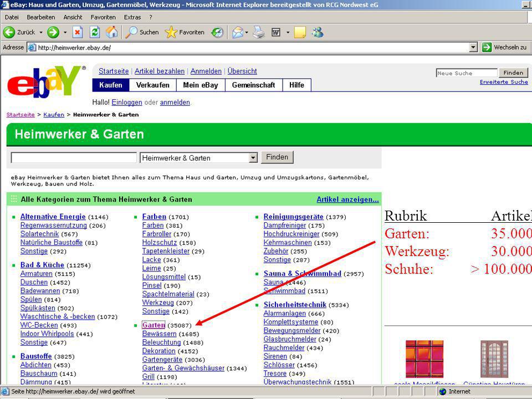Open the Bearbeiten menu
The image size is (532, 399).
[x=40, y=17]
